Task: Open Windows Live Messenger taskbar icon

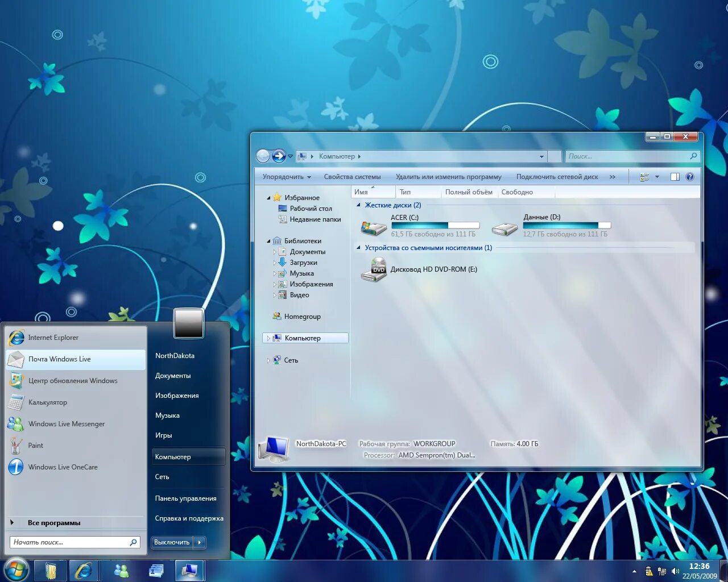Action: point(121,571)
